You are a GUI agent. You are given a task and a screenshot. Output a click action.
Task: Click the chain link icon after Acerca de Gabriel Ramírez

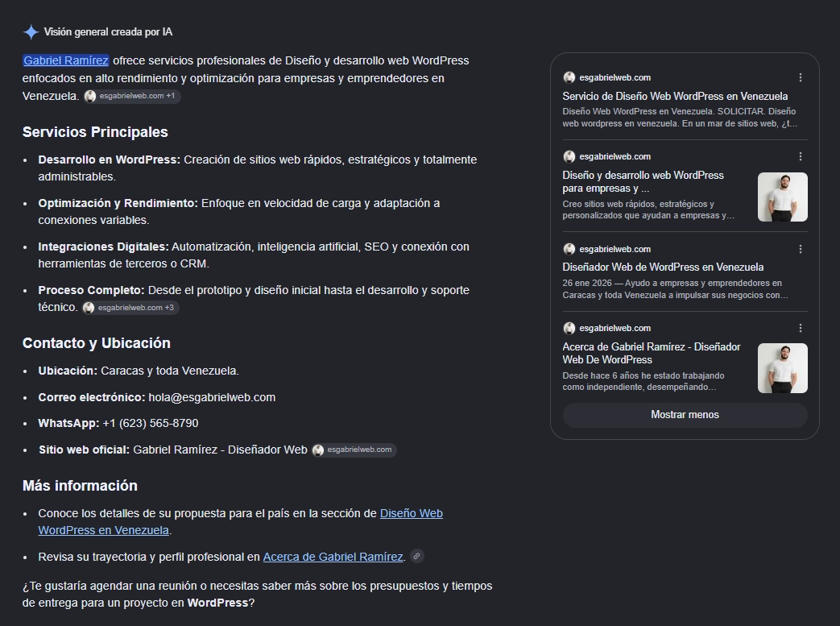[x=417, y=557]
